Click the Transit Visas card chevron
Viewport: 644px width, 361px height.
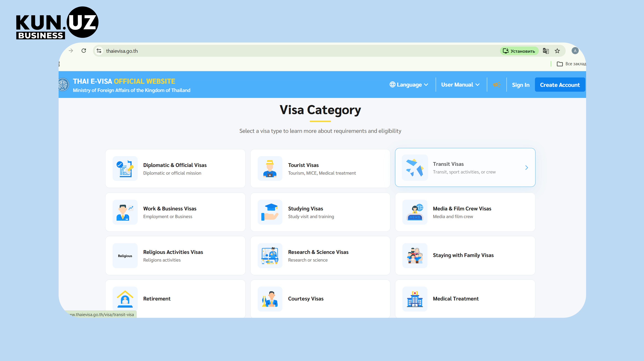[x=526, y=167]
